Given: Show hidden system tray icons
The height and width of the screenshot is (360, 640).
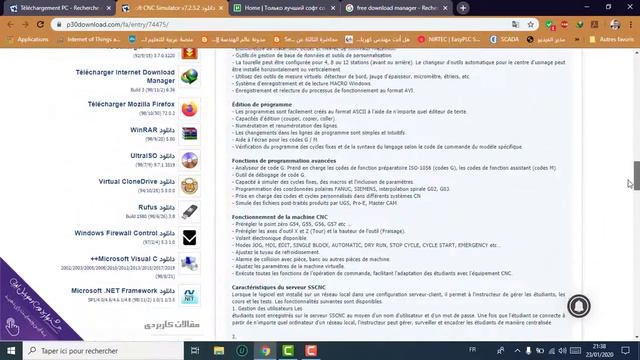Looking at the screenshot, I should click(x=517, y=351).
